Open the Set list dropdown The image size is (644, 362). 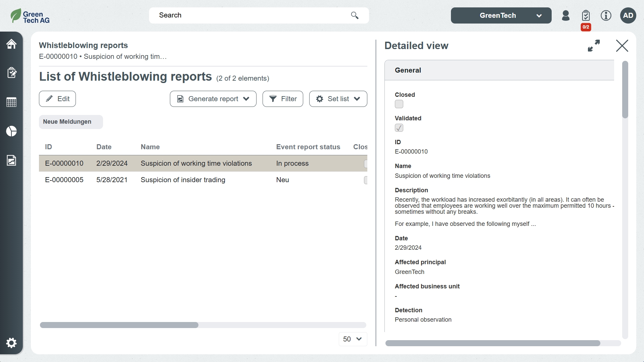[x=338, y=99]
